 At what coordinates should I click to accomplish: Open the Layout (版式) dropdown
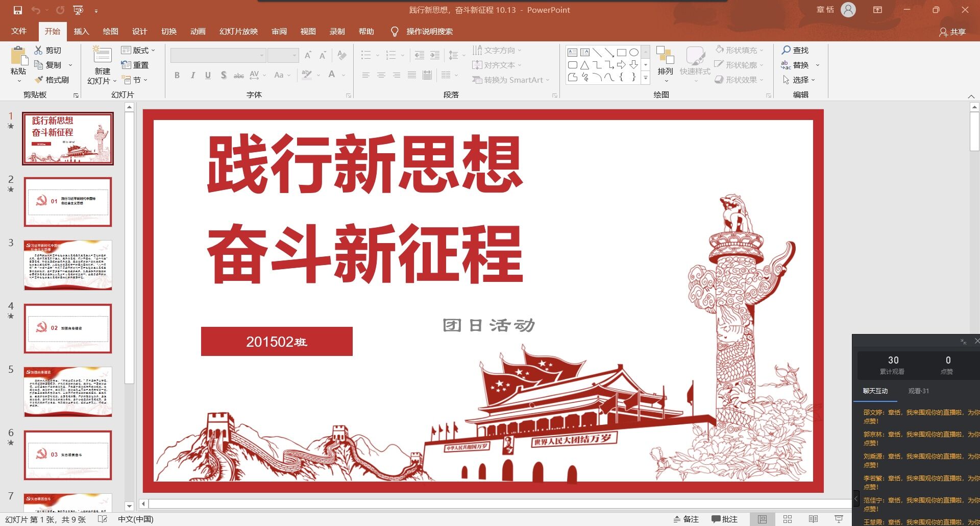[138, 50]
